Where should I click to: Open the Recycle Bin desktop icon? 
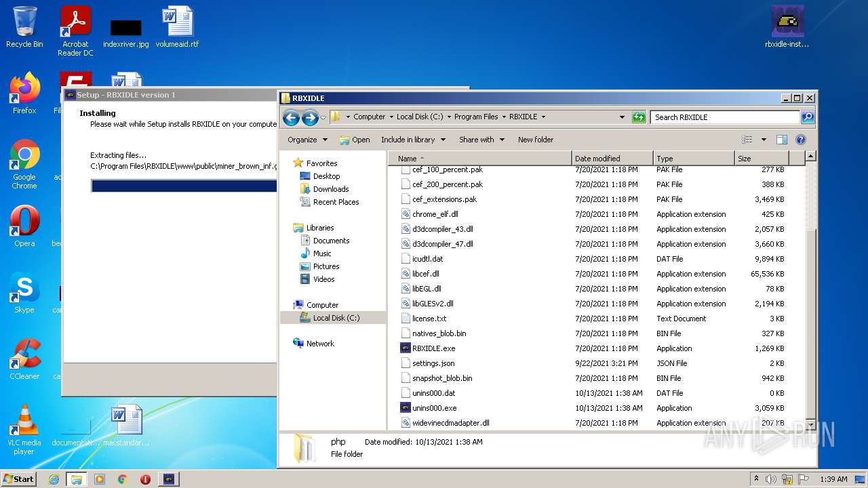coord(24,27)
